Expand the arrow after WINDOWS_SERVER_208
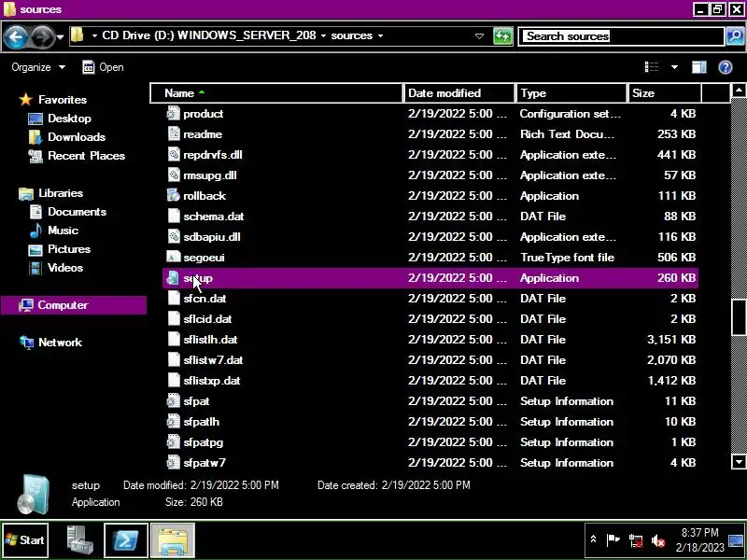This screenshot has height=560, width=747. (x=323, y=35)
